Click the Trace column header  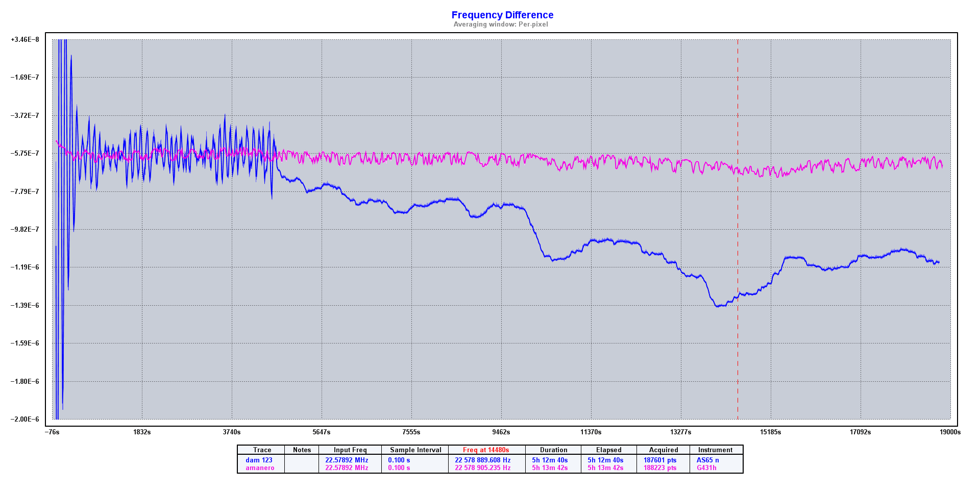[x=262, y=450]
